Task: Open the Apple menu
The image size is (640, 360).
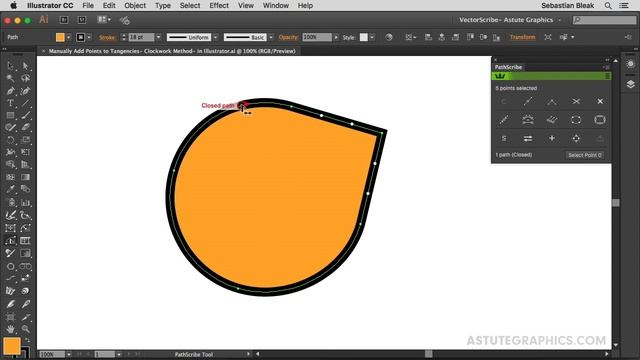Action: 13,6
